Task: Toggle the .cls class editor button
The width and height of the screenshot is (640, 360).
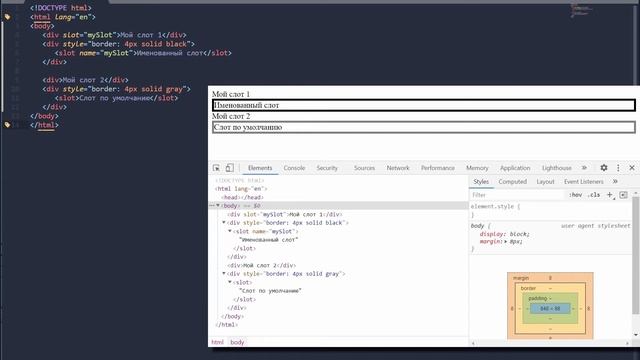Action: click(x=594, y=195)
